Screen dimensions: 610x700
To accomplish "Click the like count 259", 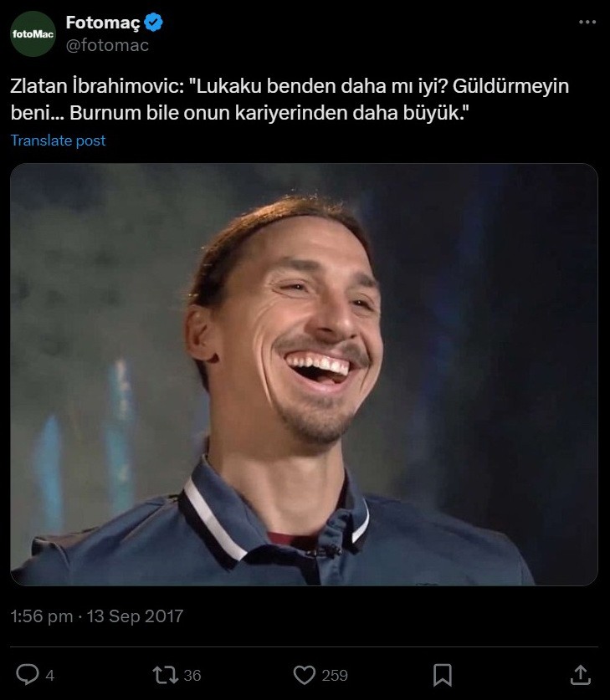I will click(x=335, y=676).
